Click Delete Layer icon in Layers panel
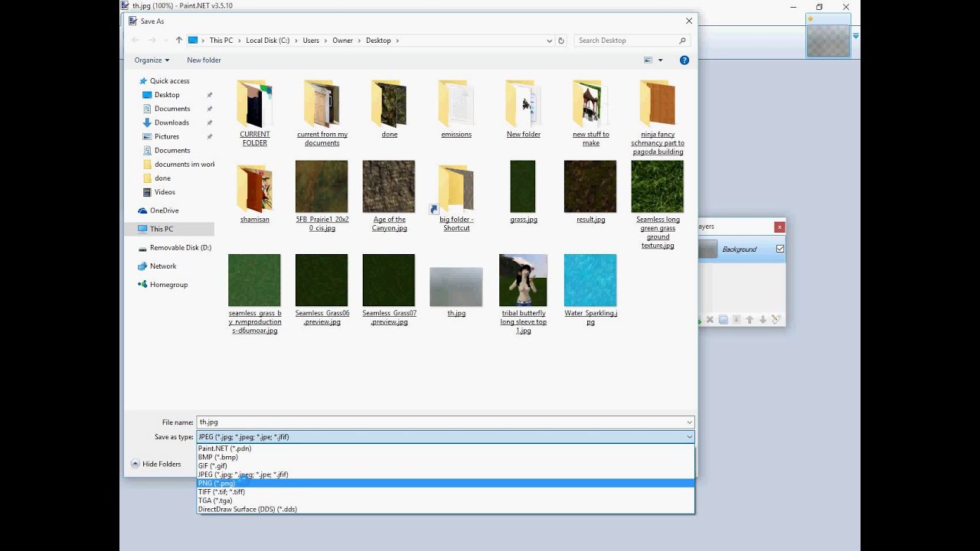Screen dimensions: 980x551 [x=710, y=320]
